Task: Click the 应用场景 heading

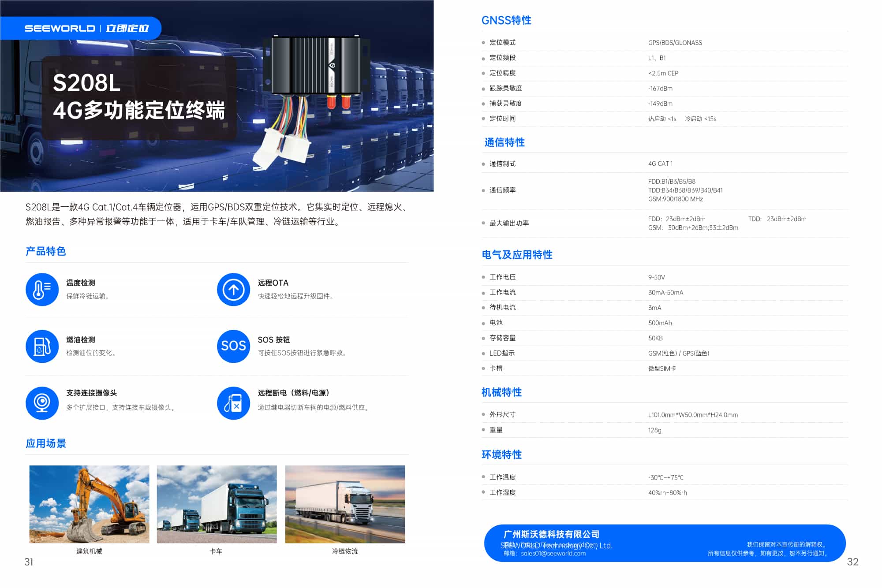Action: coord(45,443)
